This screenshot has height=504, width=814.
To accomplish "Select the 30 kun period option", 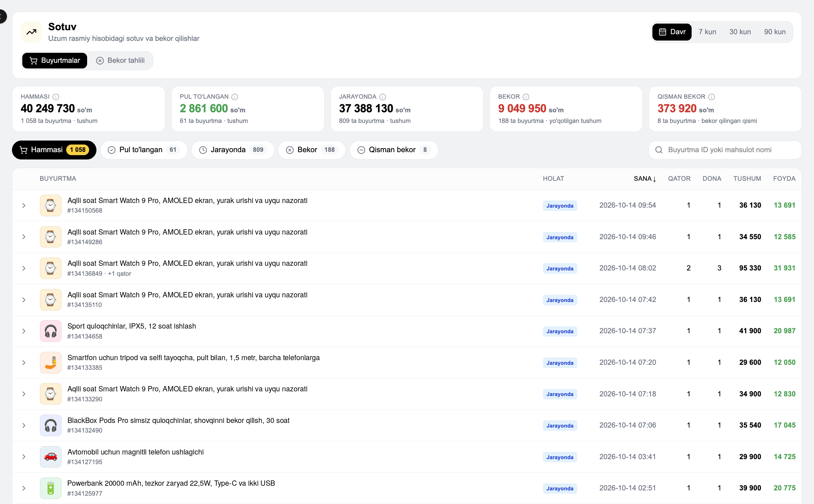I will [740, 32].
